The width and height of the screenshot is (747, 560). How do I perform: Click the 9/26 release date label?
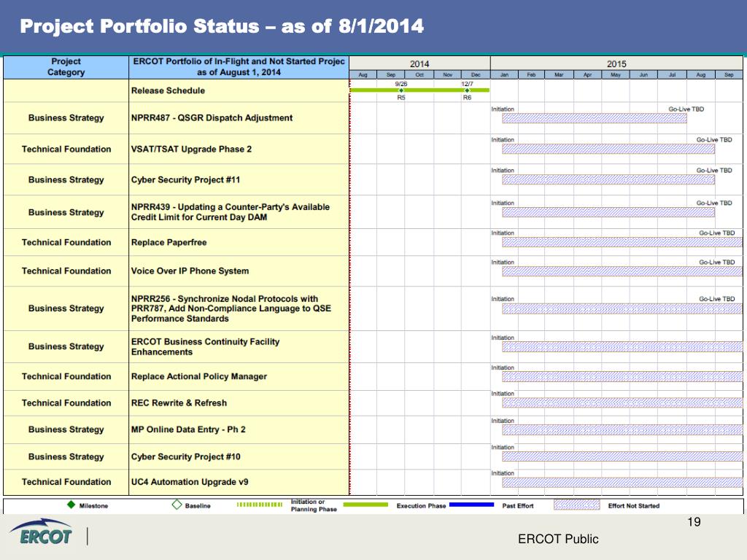[401, 84]
